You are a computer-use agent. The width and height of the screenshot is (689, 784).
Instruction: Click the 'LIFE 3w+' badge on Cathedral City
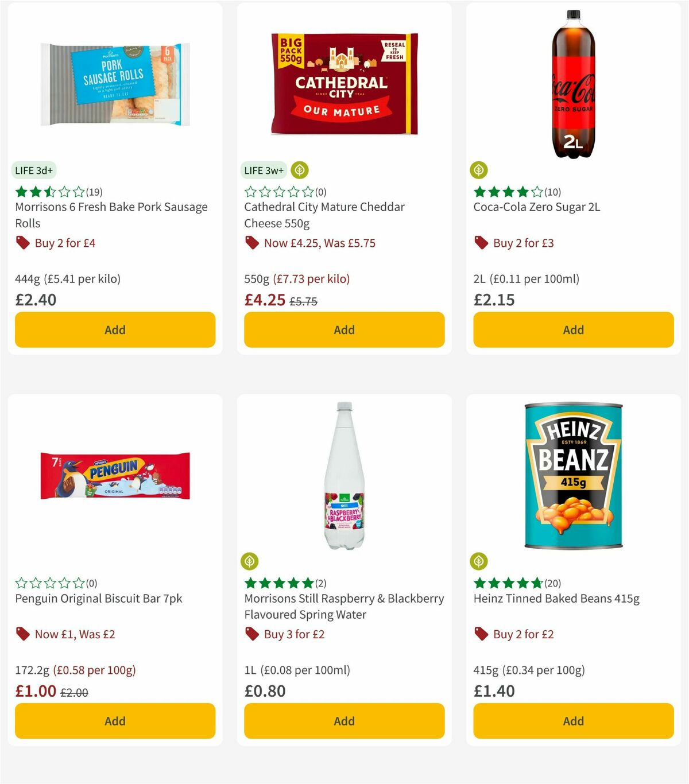(264, 170)
